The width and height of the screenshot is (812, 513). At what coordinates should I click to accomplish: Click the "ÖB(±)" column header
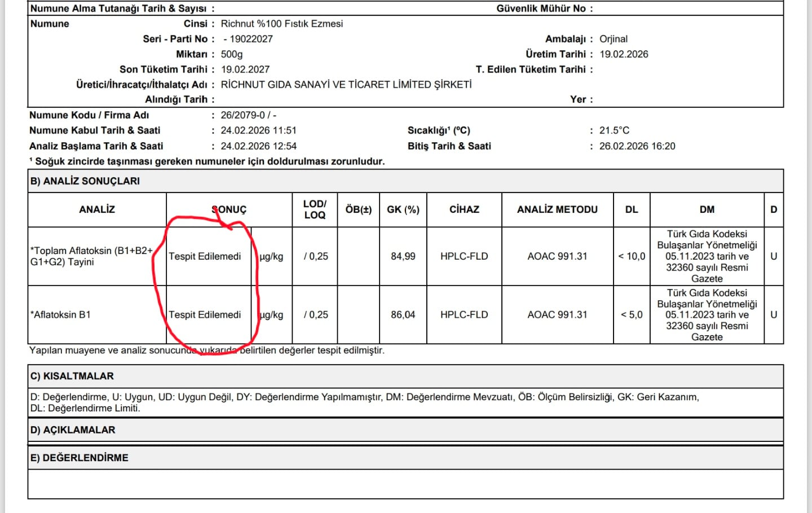coord(359,209)
